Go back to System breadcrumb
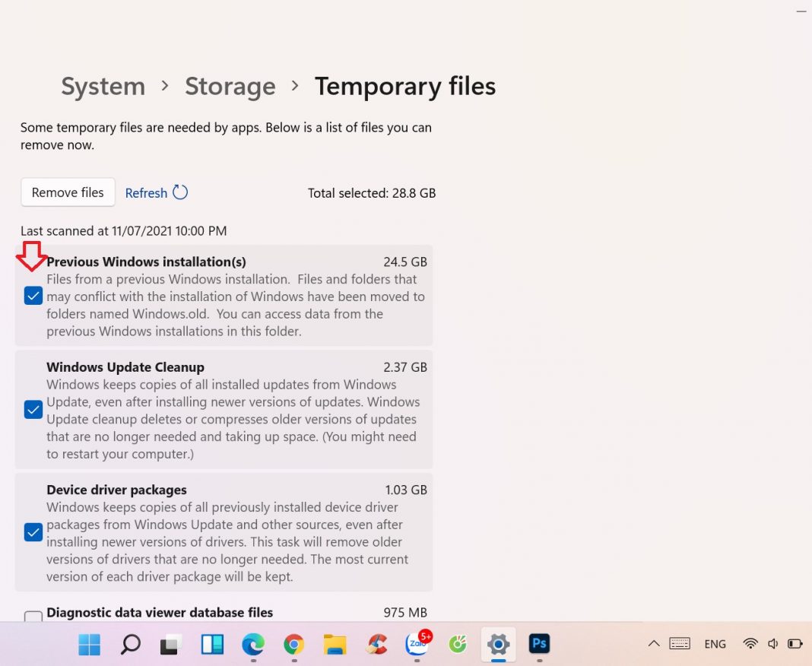This screenshot has width=812, height=666. pyautogui.click(x=103, y=87)
